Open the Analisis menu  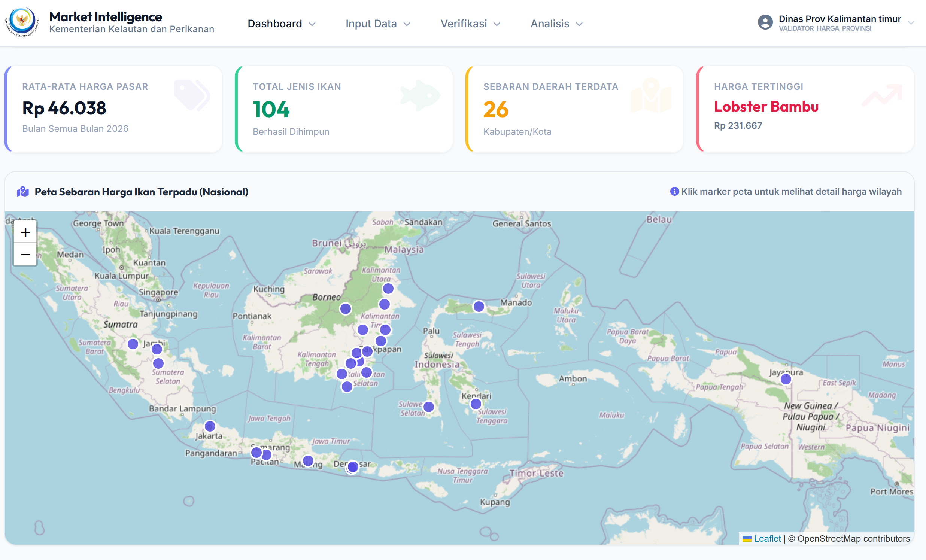click(556, 24)
